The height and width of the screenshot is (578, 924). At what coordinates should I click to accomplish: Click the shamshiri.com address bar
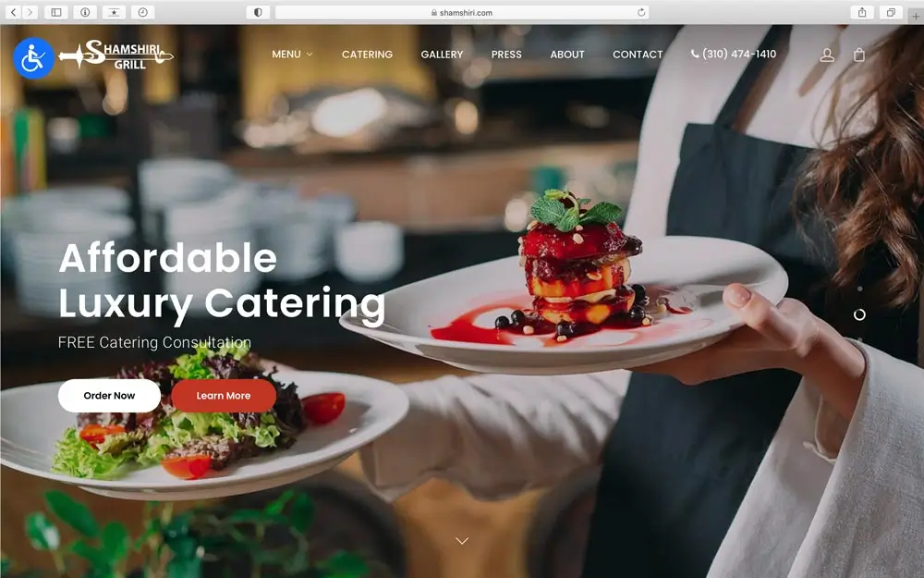462,12
